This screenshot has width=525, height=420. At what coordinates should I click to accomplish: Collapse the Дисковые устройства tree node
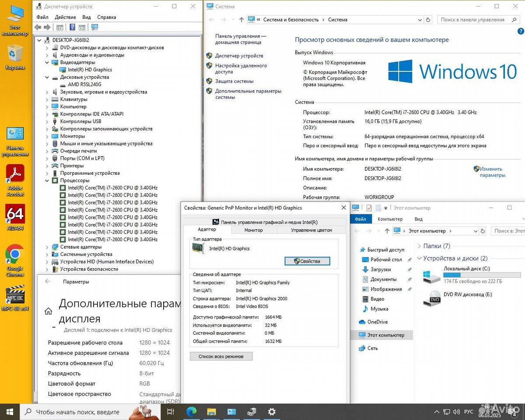(47, 77)
